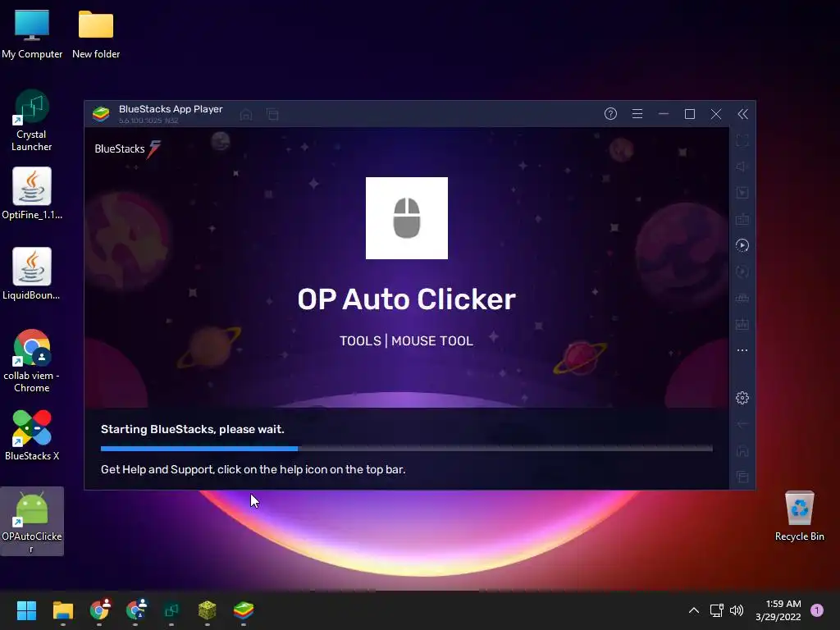840x630 pixels.
Task: Select the My Computer desktop icon
Action: [32, 34]
